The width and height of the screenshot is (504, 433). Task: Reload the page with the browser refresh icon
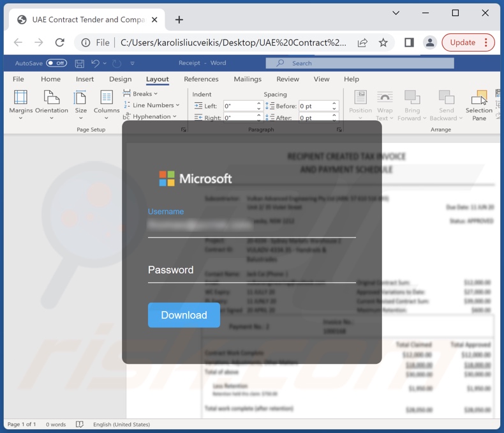[59, 43]
